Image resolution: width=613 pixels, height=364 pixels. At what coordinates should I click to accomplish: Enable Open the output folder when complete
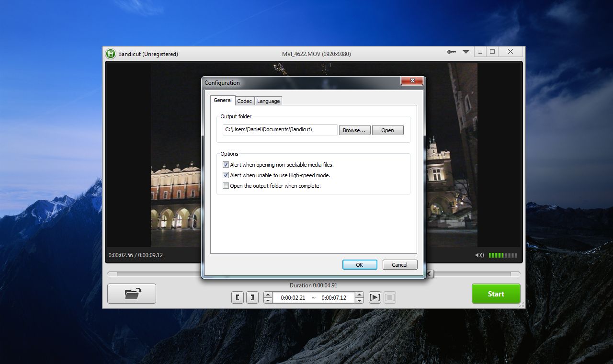tap(226, 186)
